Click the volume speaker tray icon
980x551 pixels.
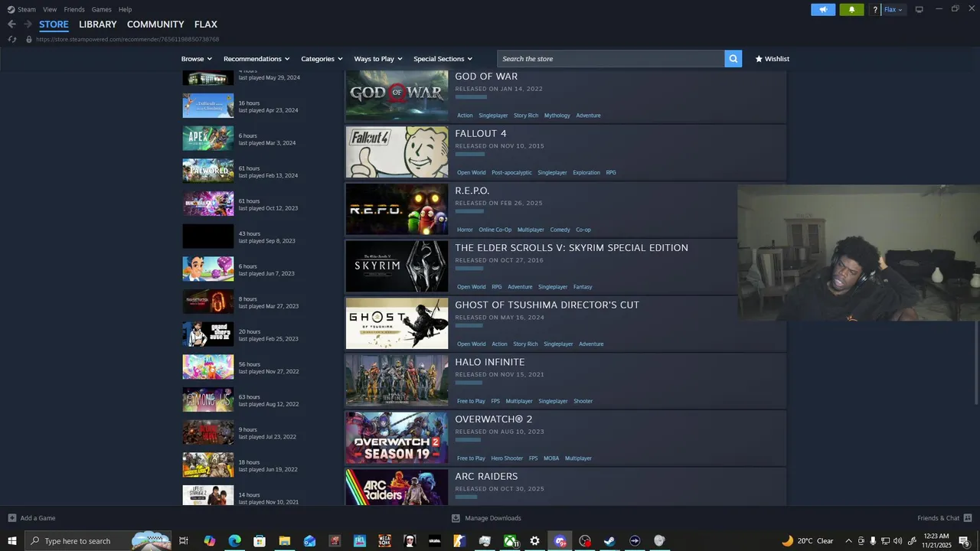(x=897, y=541)
